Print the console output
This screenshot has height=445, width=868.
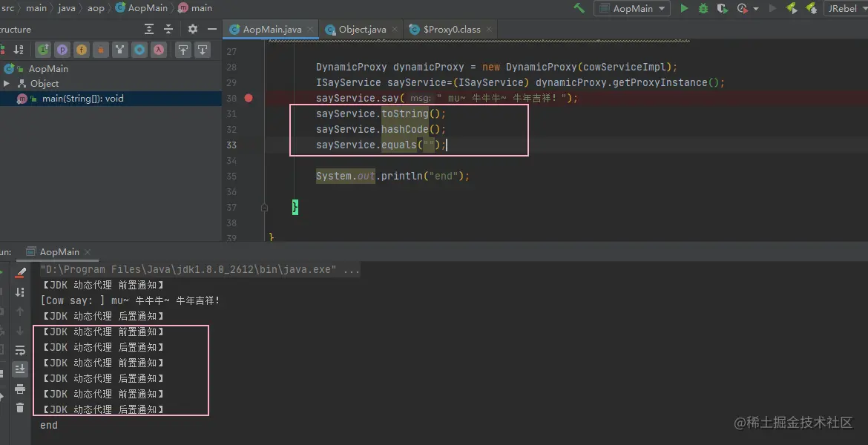point(20,389)
